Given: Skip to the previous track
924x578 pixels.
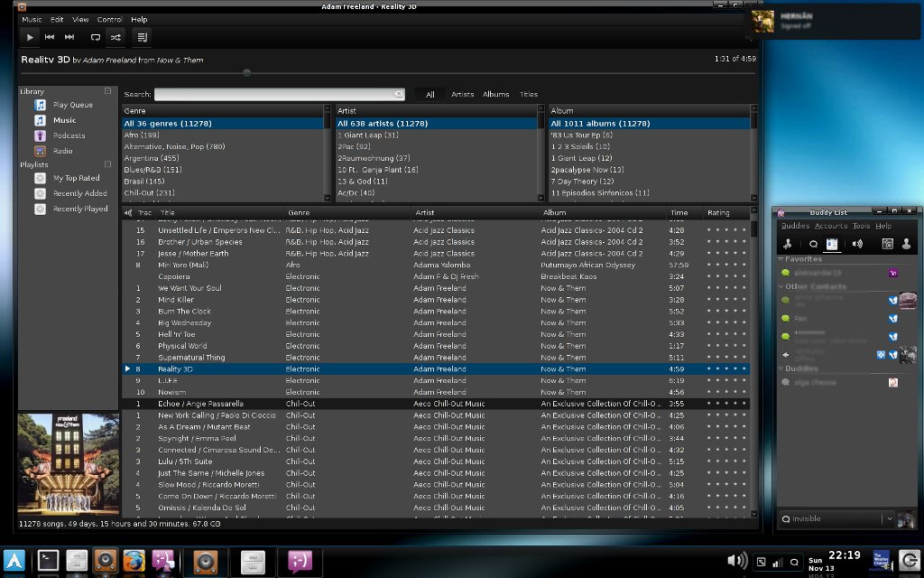Looking at the screenshot, I should click(50, 37).
